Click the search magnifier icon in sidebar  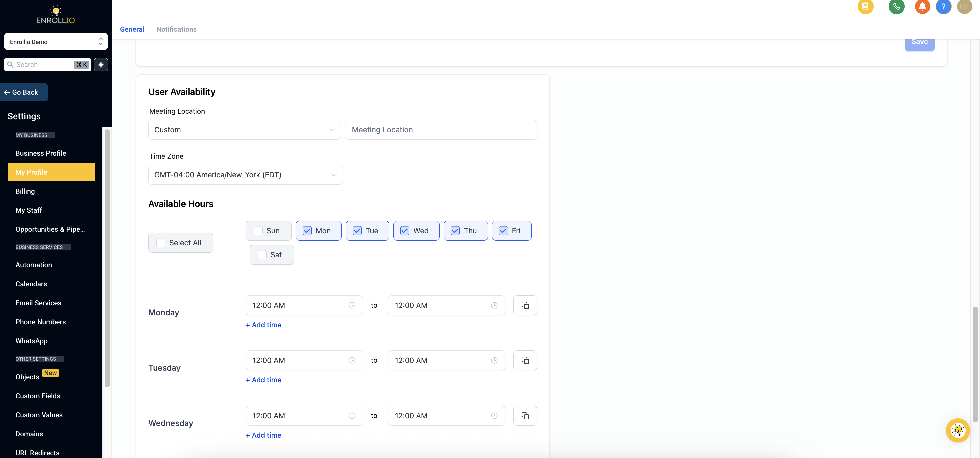(10, 65)
